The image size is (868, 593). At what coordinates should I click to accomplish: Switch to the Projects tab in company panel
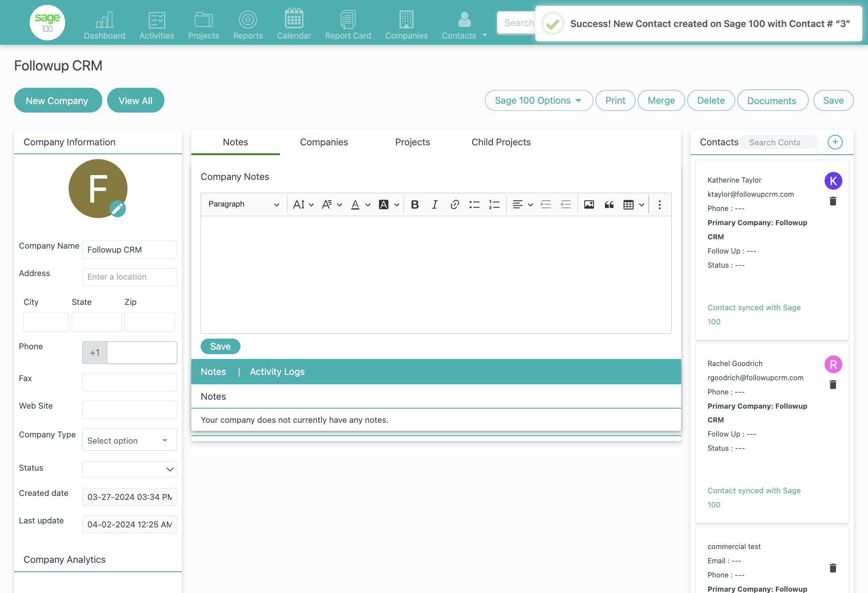[413, 142]
